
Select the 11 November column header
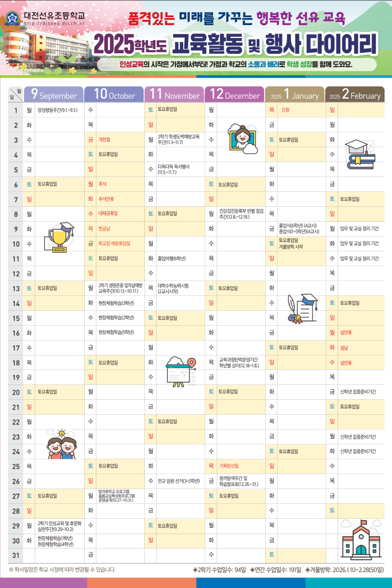pyautogui.click(x=174, y=95)
